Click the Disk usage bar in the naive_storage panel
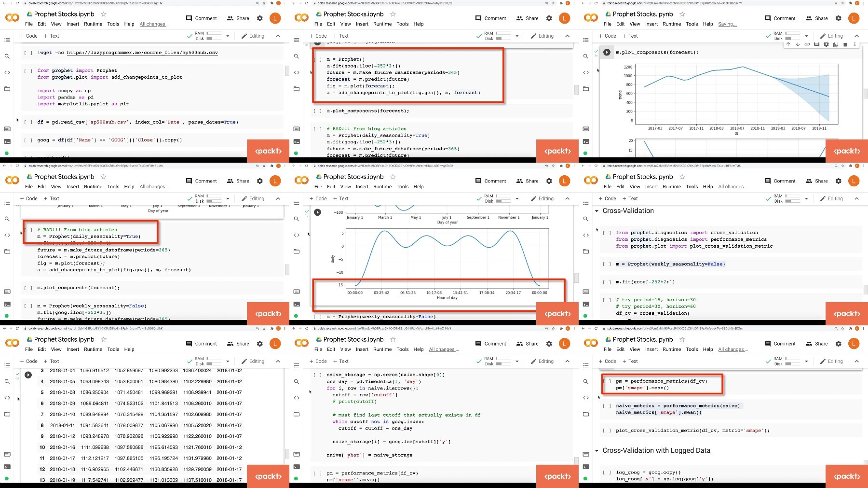The width and height of the screenshot is (868, 488). pyautogui.click(x=503, y=364)
